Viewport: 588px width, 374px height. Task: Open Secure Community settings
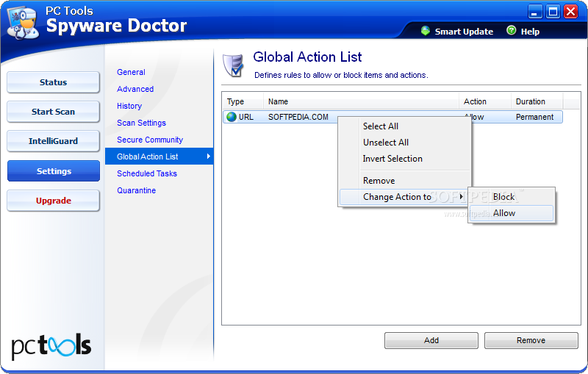click(x=150, y=140)
